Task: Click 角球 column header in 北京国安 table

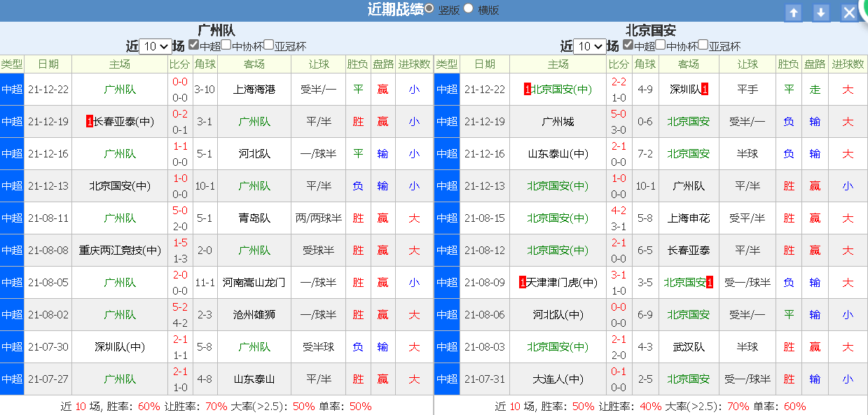Action: point(645,64)
